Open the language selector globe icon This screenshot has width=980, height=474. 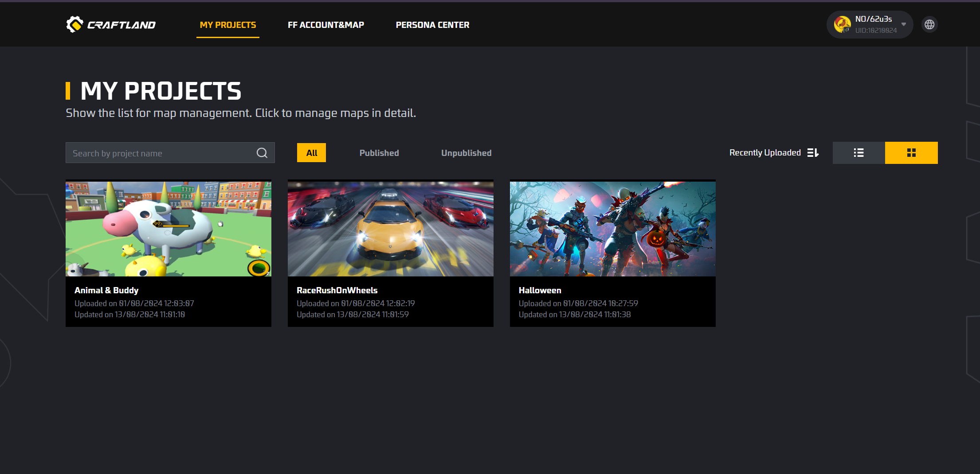pyautogui.click(x=929, y=24)
